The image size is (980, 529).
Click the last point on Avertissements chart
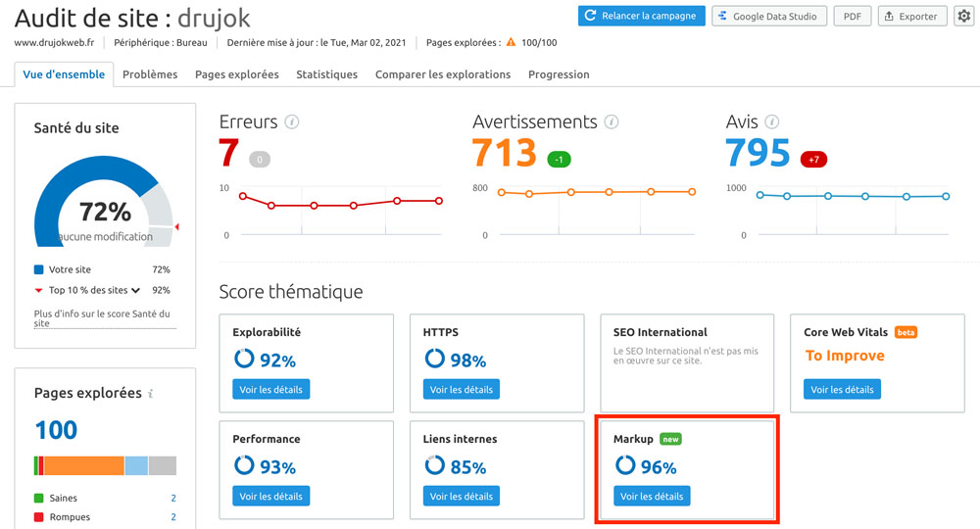coord(692,192)
